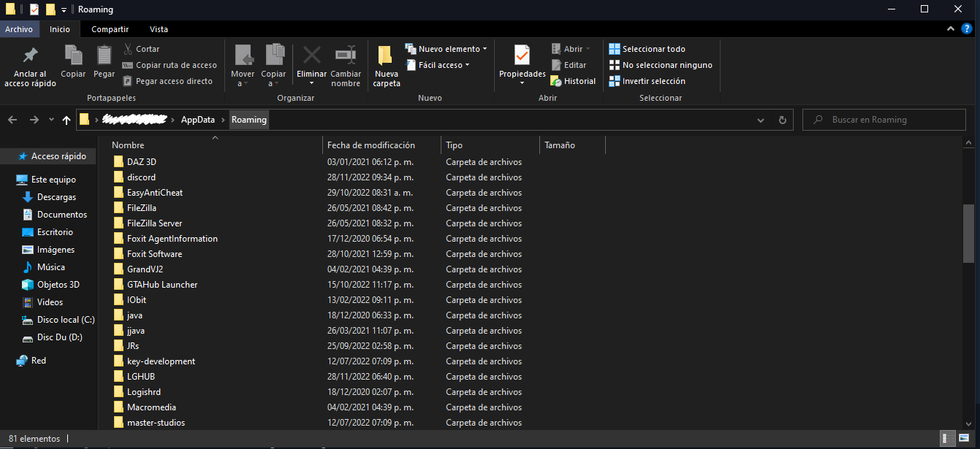
Task: Click the Macromedia folder icon
Action: [119, 407]
